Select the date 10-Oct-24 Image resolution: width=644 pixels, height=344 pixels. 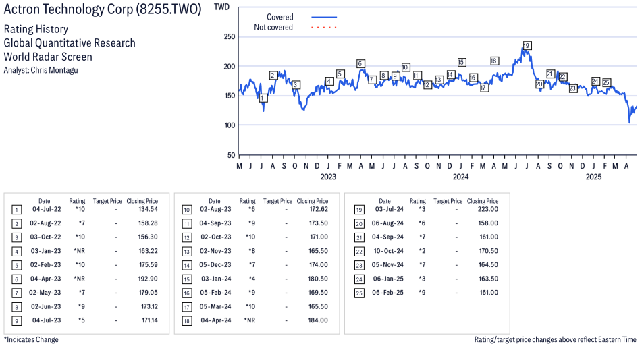tap(389, 251)
